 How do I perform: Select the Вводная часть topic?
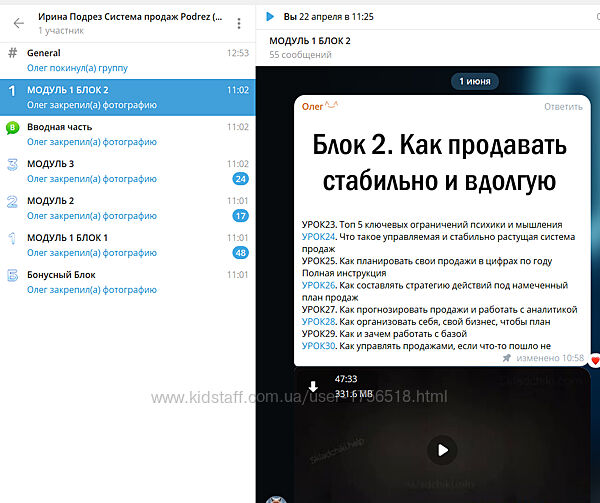tap(62, 127)
